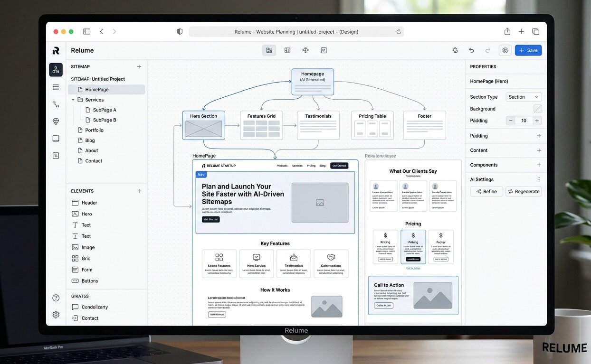This screenshot has width=591, height=364.
Task: Increase the padding value in the stepper
Action: (x=537, y=121)
